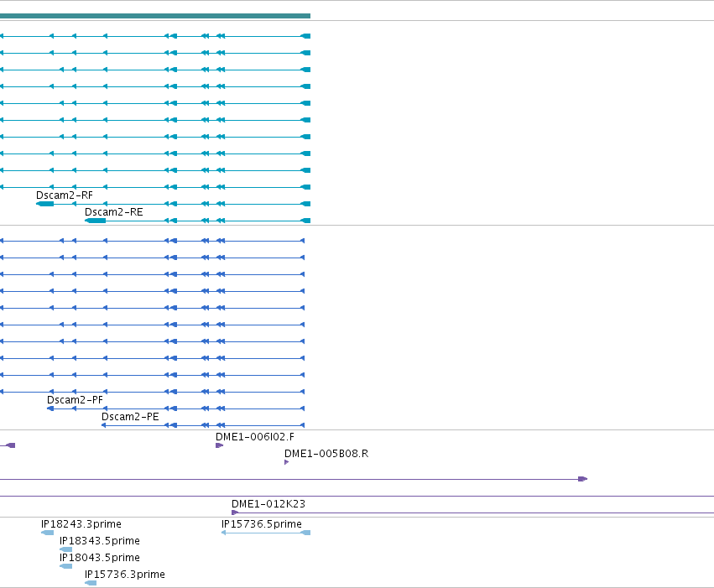Screen dimensions: 714x588
Task: Select the IP18343.5prime EST label
Action: (x=100, y=541)
